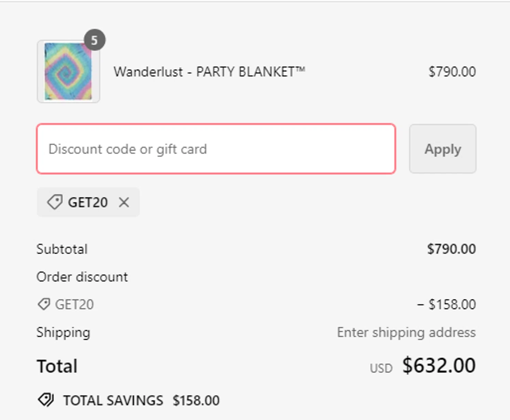Click the quantity badge showing 5
The image size is (510, 420).
95,40
